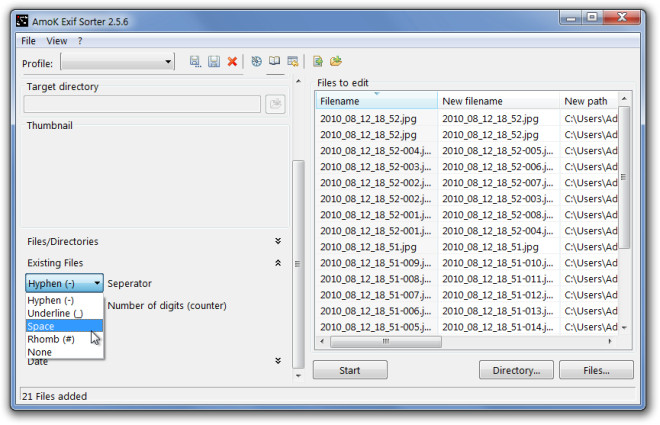Open the File menu
660x425 pixels.
[28, 41]
